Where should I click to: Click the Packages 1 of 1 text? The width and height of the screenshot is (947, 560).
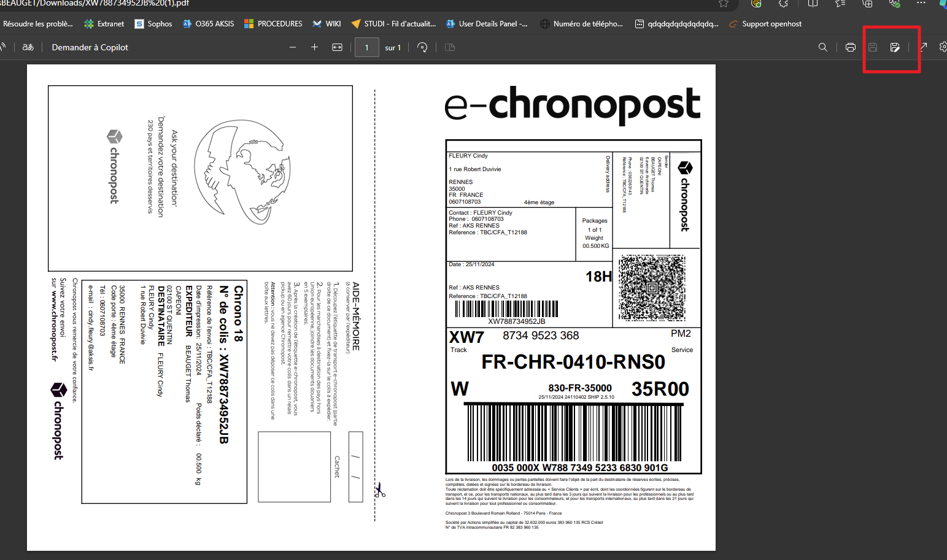pyautogui.click(x=595, y=225)
